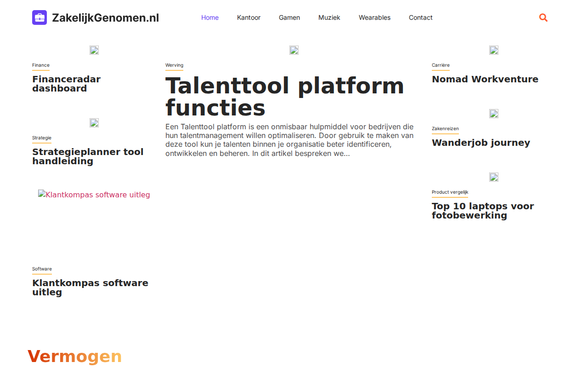This screenshot has width=588, height=368.
Task: Open the Contact page link
Action: 421,17
